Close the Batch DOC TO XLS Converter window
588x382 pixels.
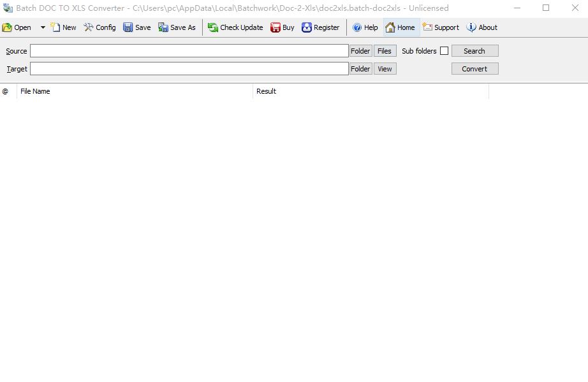(575, 8)
